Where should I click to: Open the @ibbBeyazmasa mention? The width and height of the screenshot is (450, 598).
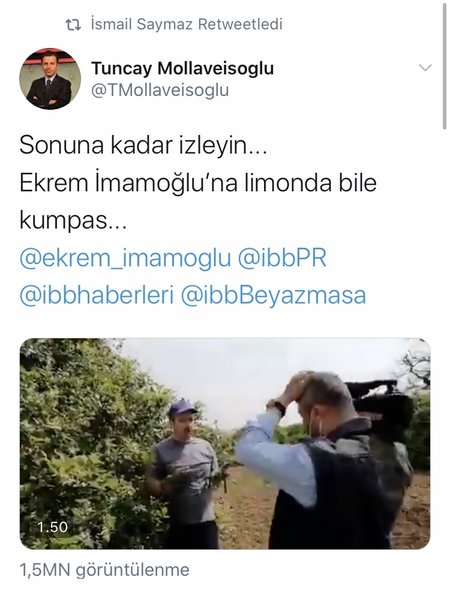pyautogui.click(x=273, y=296)
